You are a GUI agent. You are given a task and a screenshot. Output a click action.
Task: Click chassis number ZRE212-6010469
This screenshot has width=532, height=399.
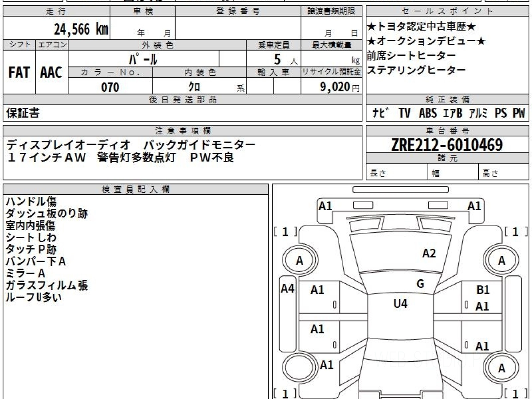click(x=447, y=145)
